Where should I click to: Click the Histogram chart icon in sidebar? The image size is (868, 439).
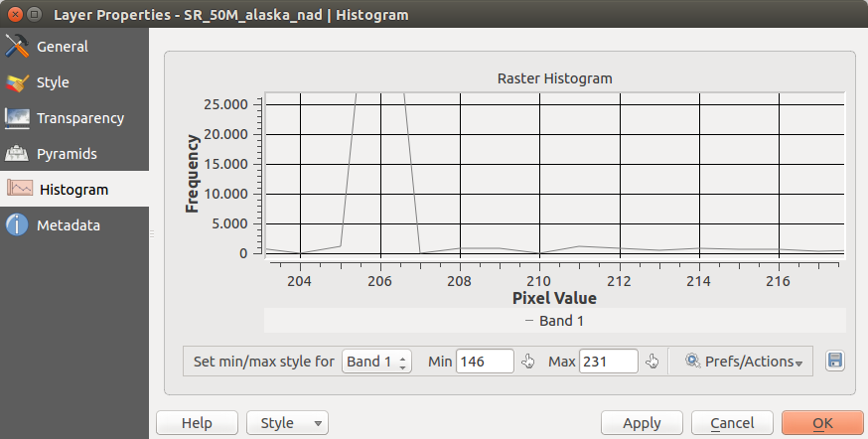point(20,190)
